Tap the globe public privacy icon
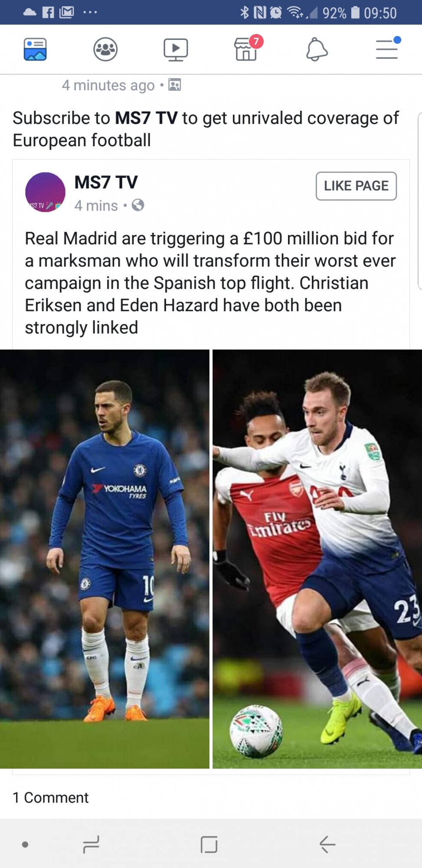 138,205
